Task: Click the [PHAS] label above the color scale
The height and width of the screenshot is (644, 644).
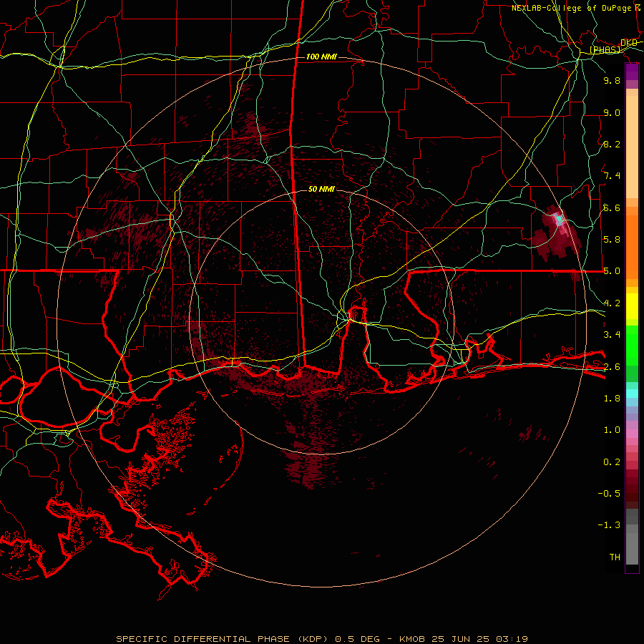Action: coord(605,49)
